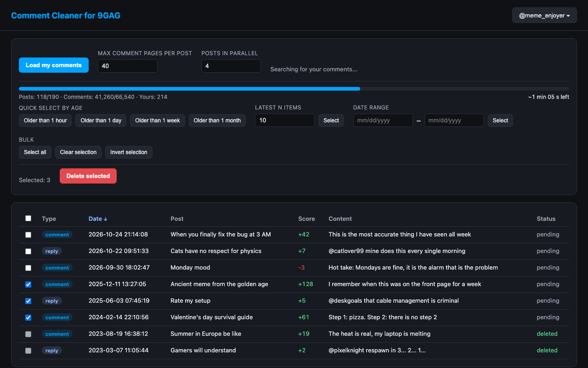The width and height of the screenshot is (588, 368).
Task: Click the Invert selection button
Action: click(129, 152)
